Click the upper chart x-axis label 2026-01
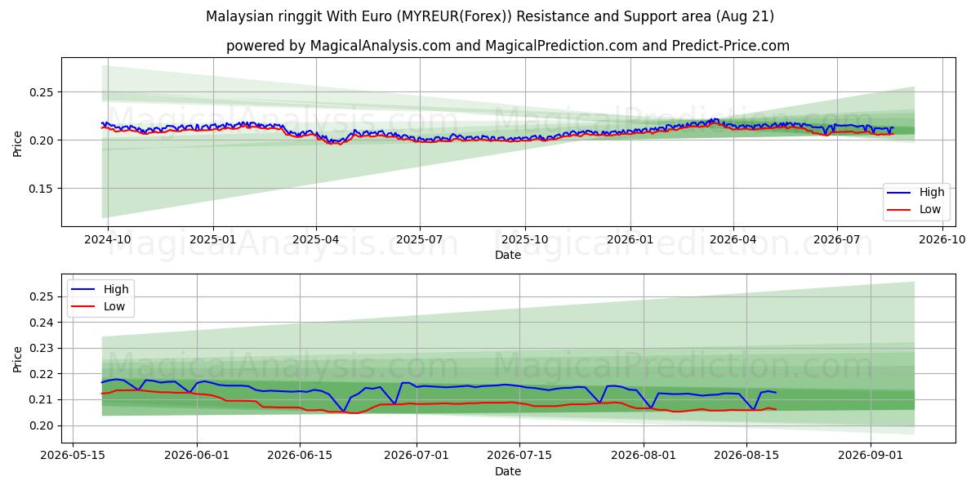980x490 pixels. (x=630, y=239)
